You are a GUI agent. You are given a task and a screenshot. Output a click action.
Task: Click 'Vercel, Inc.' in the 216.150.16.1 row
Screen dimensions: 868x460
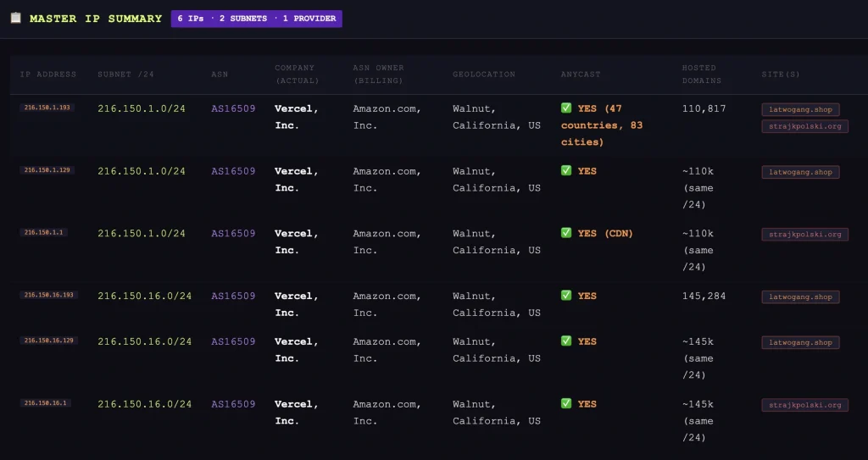click(296, 413)
